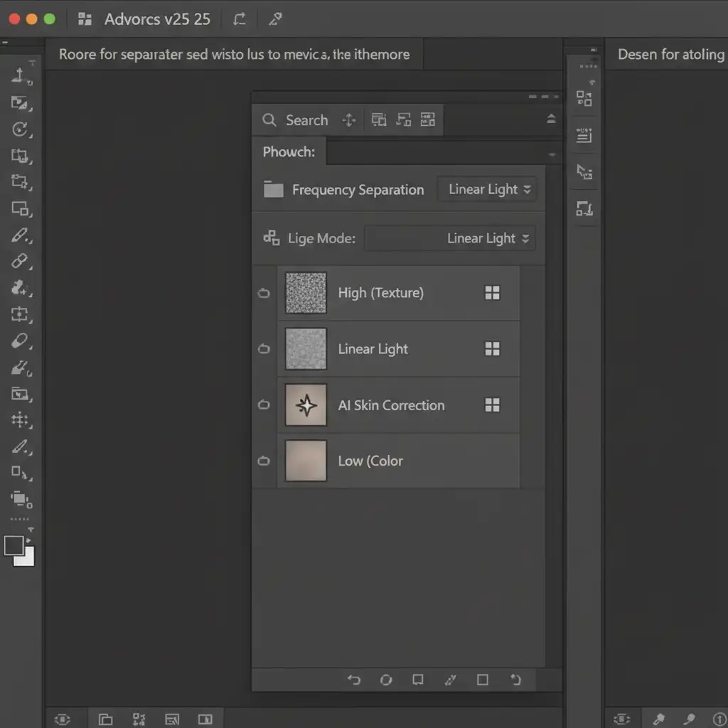This screenshot has width=728, height=728.
Task: Hide the AI Skin Correction layer
Action: 264,405
